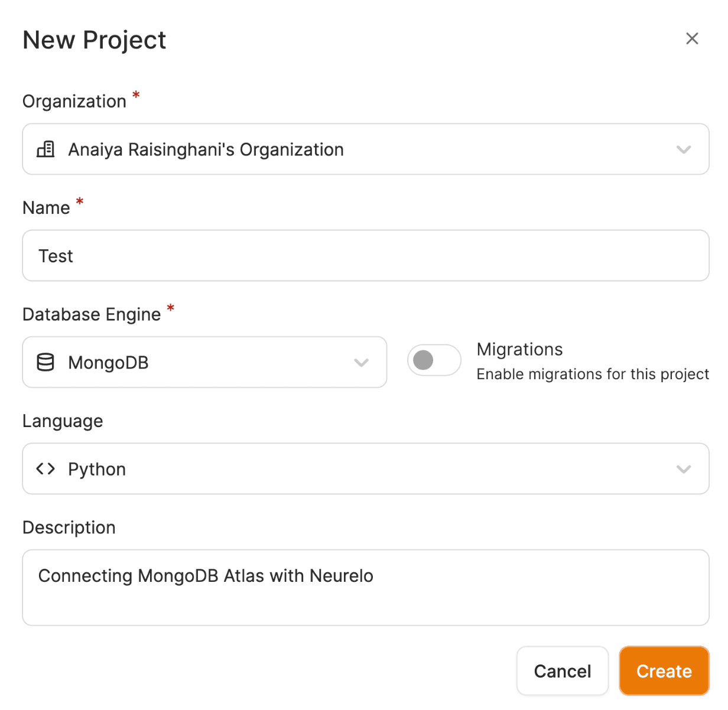
Task: Click the Description field label
Action: point(69,527)
